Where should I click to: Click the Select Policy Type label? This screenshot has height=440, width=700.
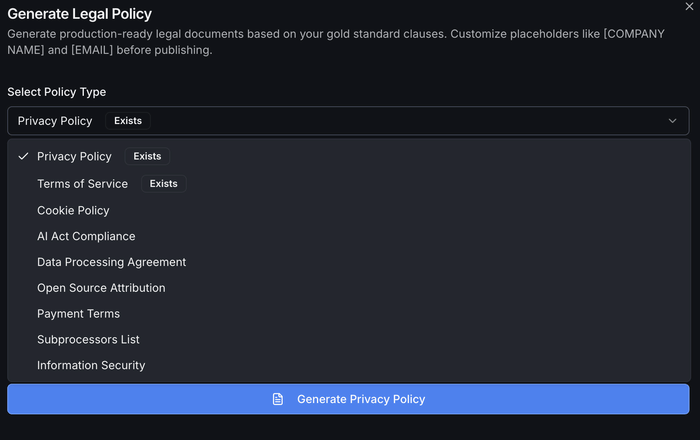point(56,92)
